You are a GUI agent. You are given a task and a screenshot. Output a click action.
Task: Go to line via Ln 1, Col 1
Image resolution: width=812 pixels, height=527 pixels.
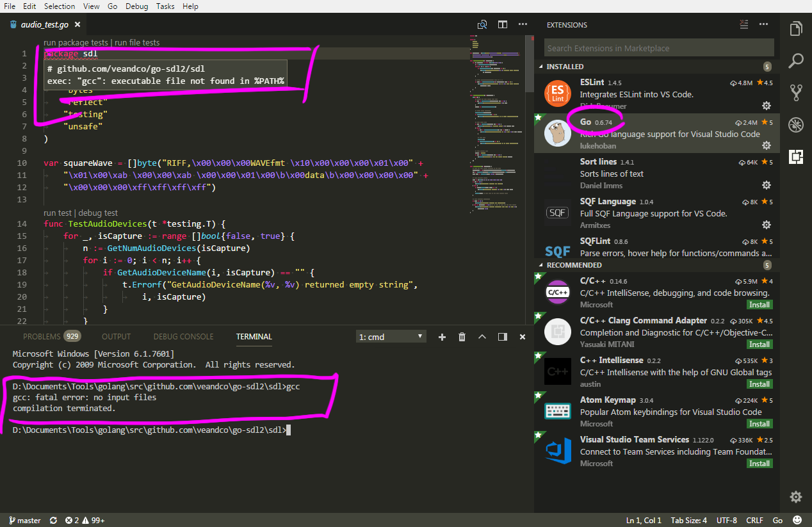(x=644, y=521)
